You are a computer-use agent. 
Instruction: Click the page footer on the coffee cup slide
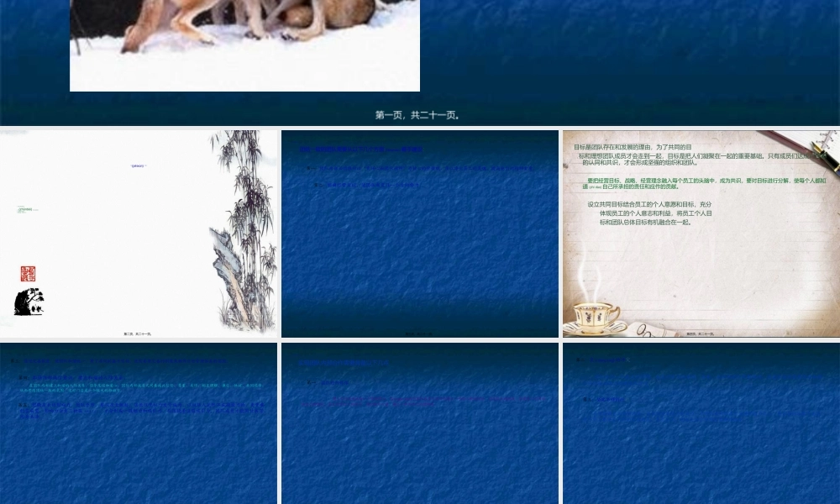701,333
